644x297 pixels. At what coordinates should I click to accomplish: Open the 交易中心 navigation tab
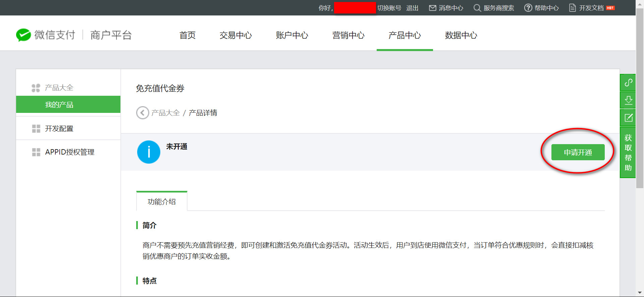(236, 35)
